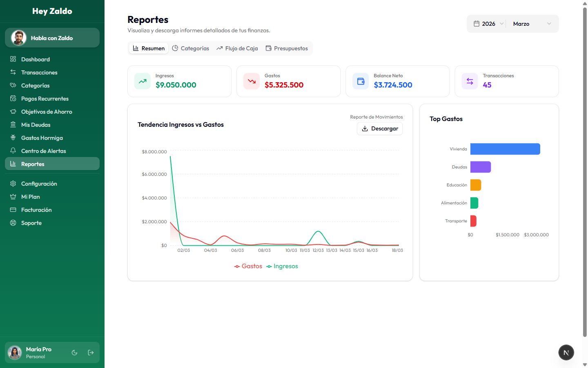Toggle the Gastos series in chart legend
This screenshot has height=368, width=588.
point(248,266)
